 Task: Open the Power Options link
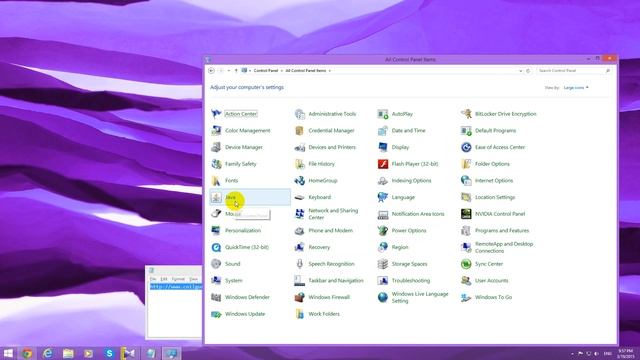pyautogui.click(x=409, y=231)
